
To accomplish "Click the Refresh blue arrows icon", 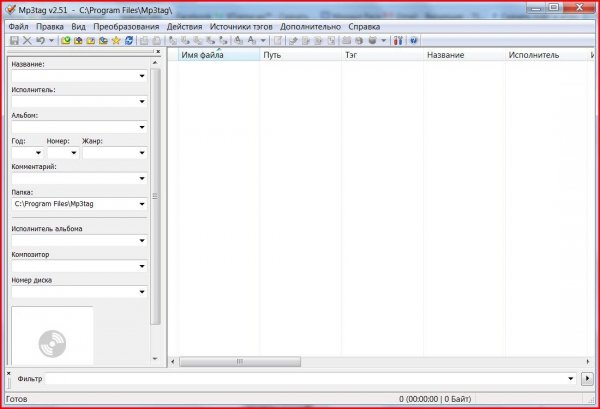I will tap(129, 40).
